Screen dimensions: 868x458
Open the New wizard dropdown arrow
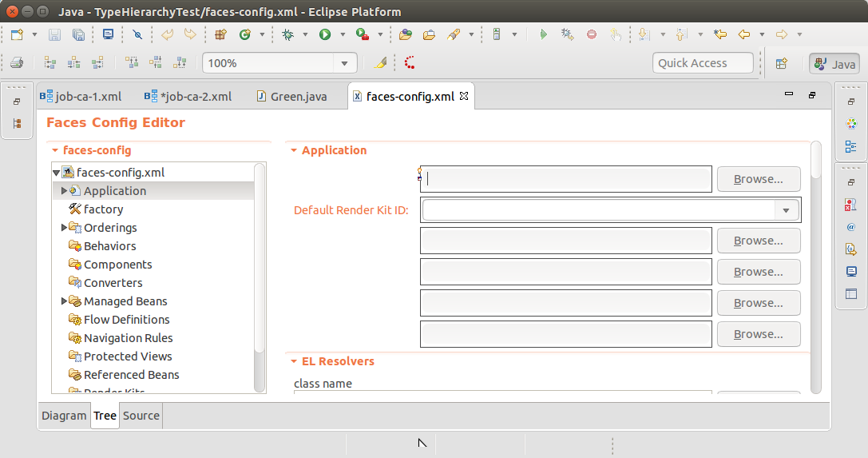(x=34, y=34)
